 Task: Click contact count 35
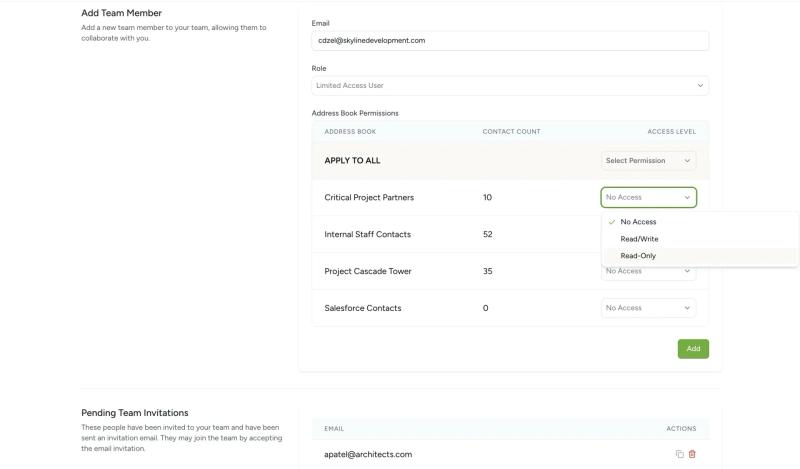[x=488, y=271]
